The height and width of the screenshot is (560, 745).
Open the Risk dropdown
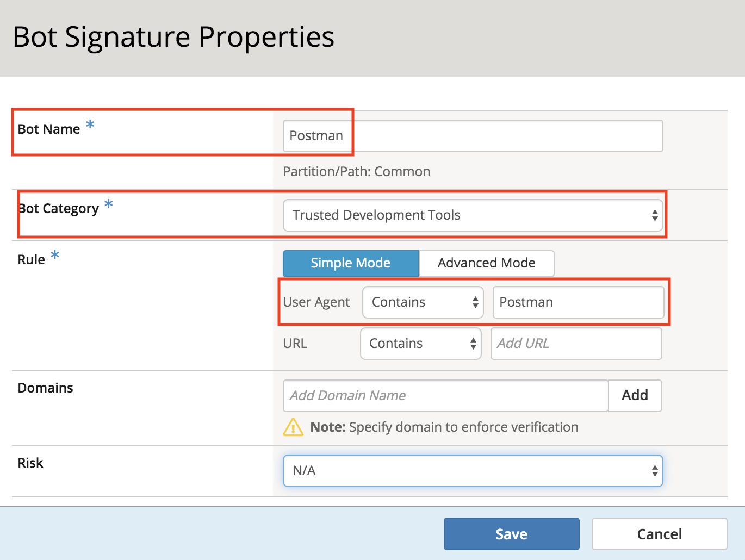[x=473, y=471]
